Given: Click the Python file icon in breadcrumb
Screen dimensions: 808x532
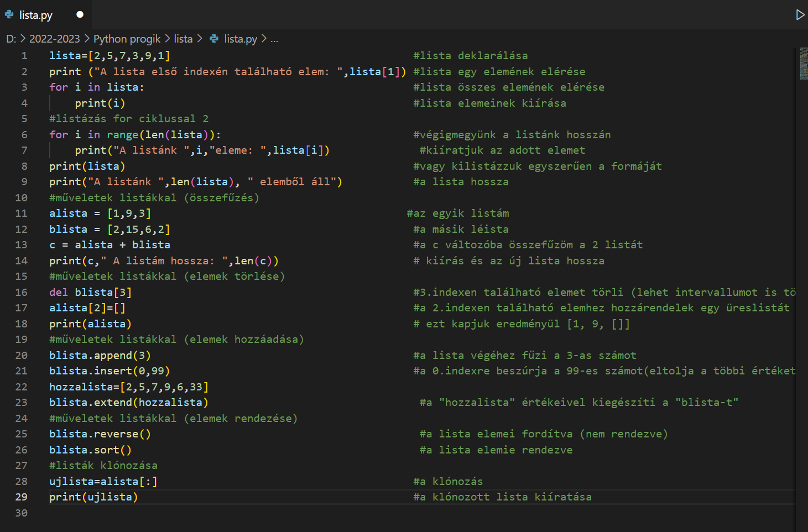Looking at the screenshot, I should pyautogui.click(x=214, y=39).
